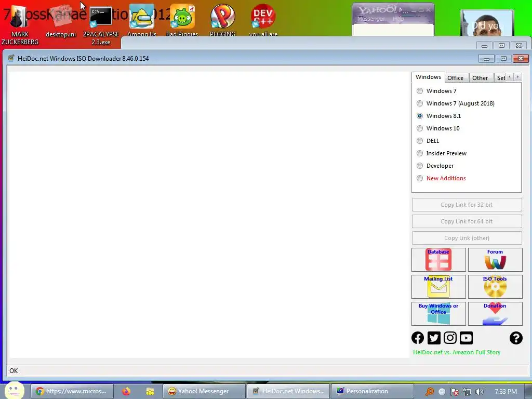This screenshot has width=532, height=399.
Task: Select the Windows 7 radio option
Action: click(437, 91)
